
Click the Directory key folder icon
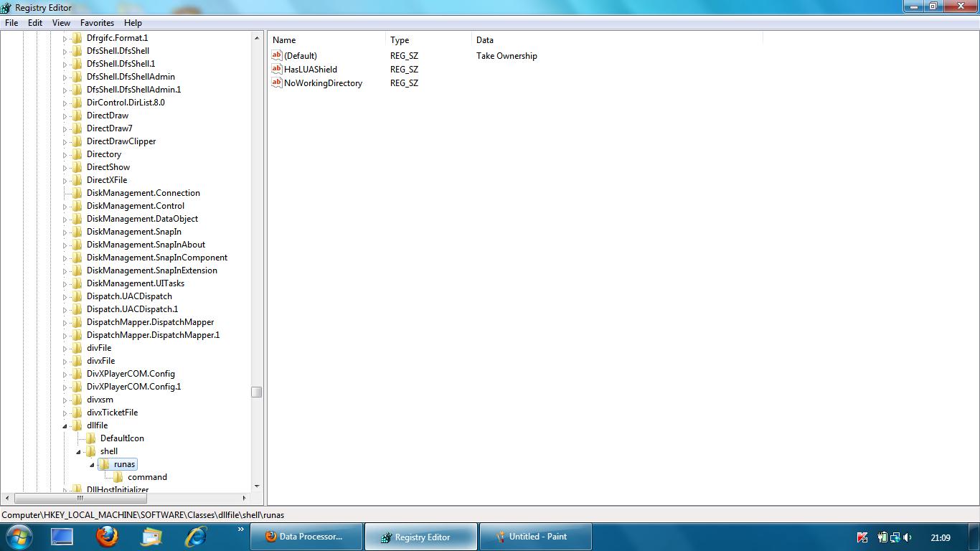point(77,154)
